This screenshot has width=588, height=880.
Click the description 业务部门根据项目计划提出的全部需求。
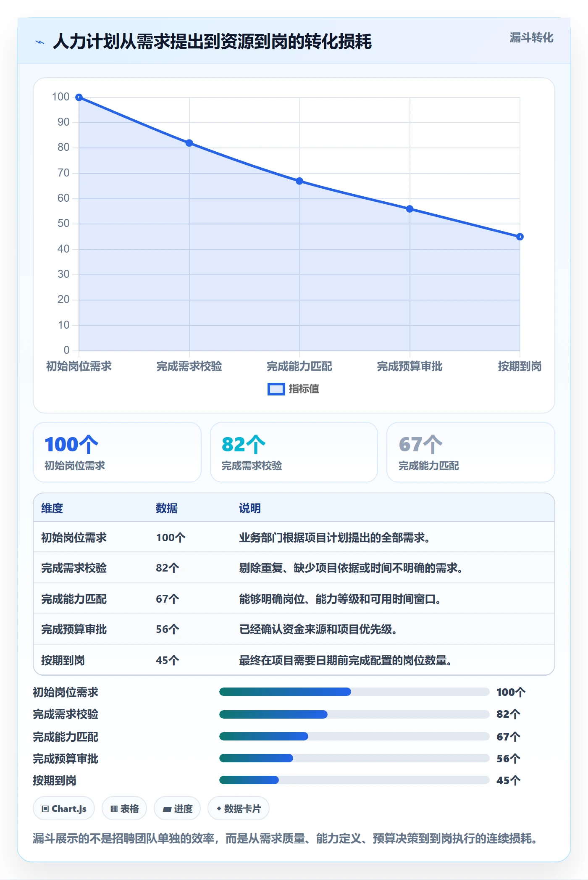335,537
